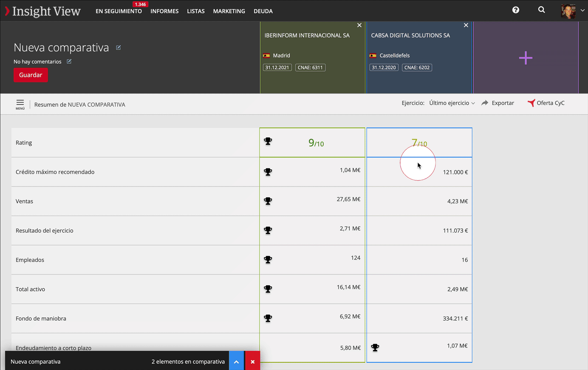The width and height of the screenshot is (588, 370).
Task: Open the Oferta CyC link
Action: [x=546, y=103]
